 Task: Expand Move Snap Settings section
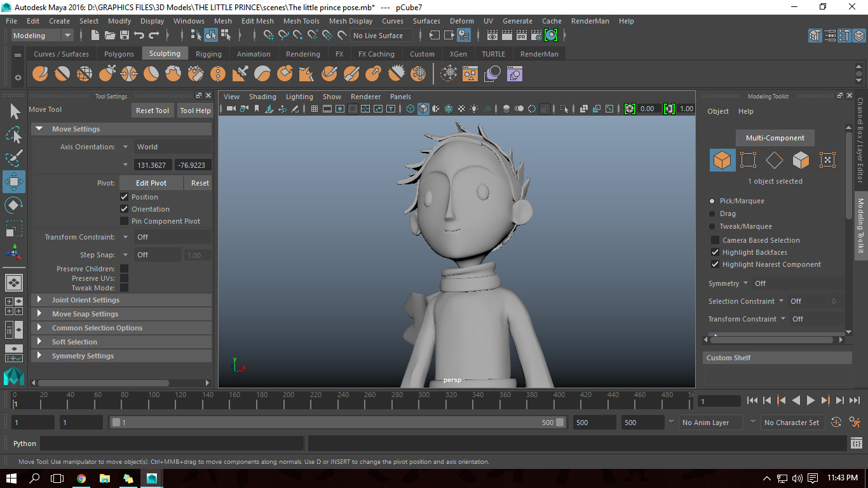click(121, 314)
